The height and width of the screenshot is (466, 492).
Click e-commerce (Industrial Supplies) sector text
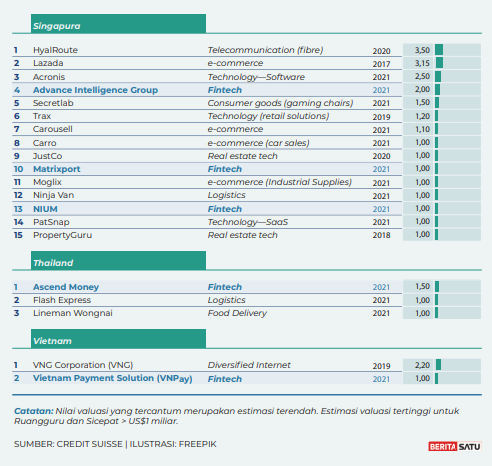pyautogui.click(x=280, y=182)
